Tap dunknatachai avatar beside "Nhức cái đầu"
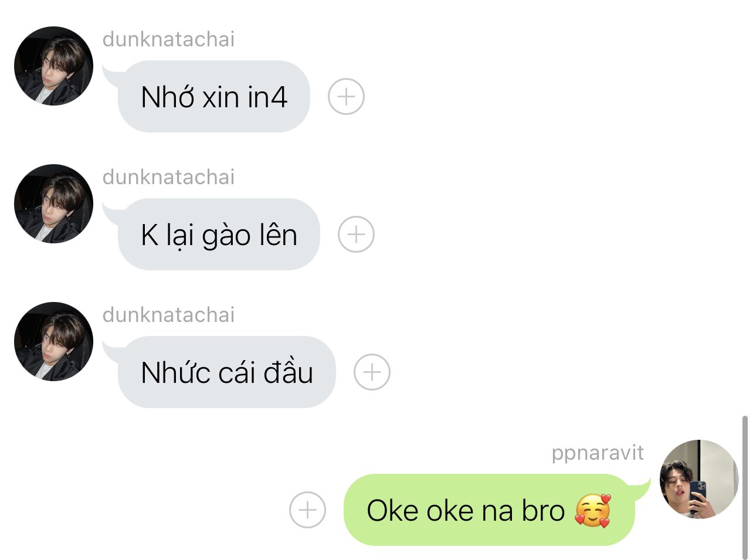The height and width of the screenshot is (560, 753). (x=53, y=341)
